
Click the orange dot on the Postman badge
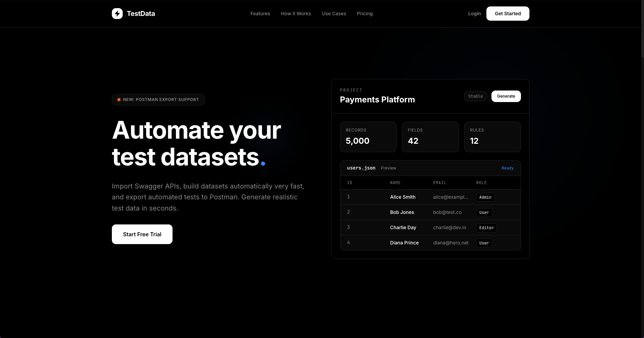tap(119, 100)
